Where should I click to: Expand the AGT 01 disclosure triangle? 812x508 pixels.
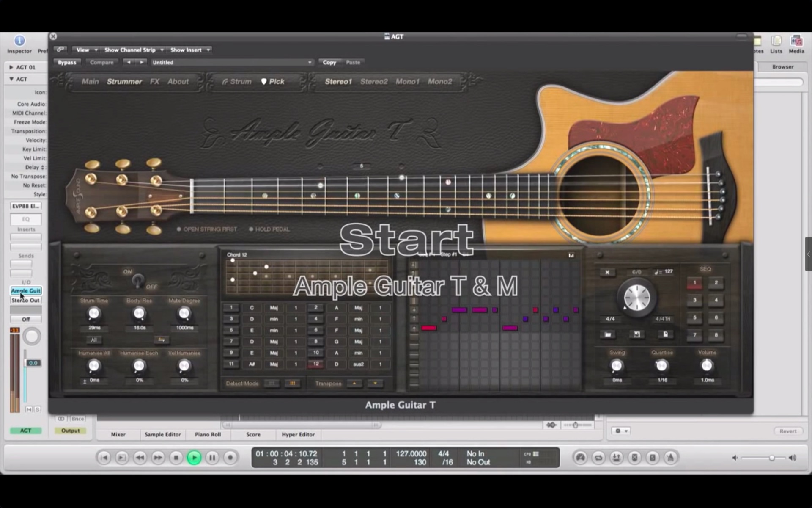(x=11, y=67)
